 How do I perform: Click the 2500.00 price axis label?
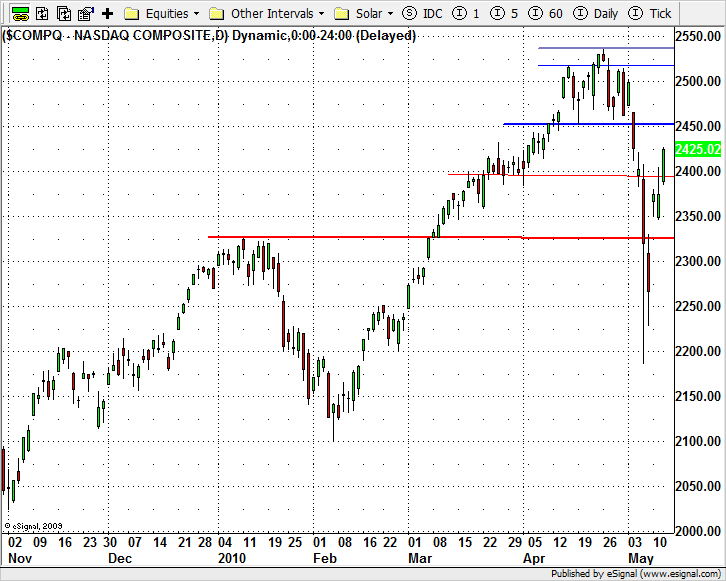(x=698, y=81)
